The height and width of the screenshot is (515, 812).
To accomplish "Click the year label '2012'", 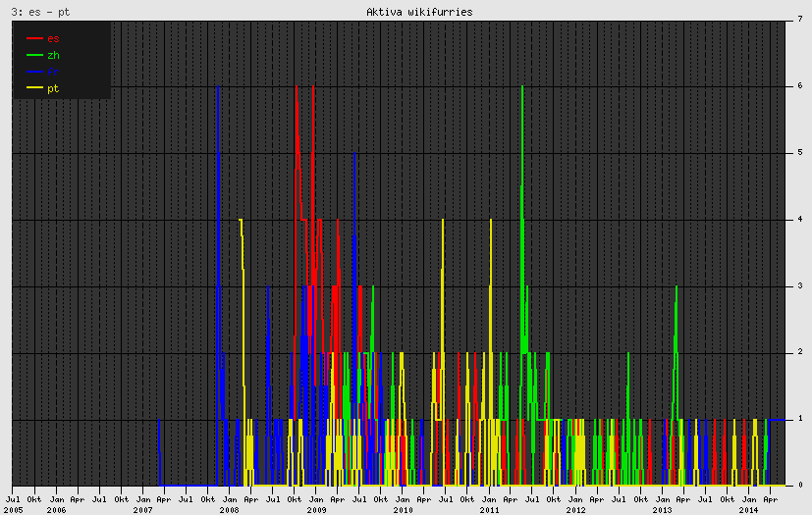I will tap(575, 510).
